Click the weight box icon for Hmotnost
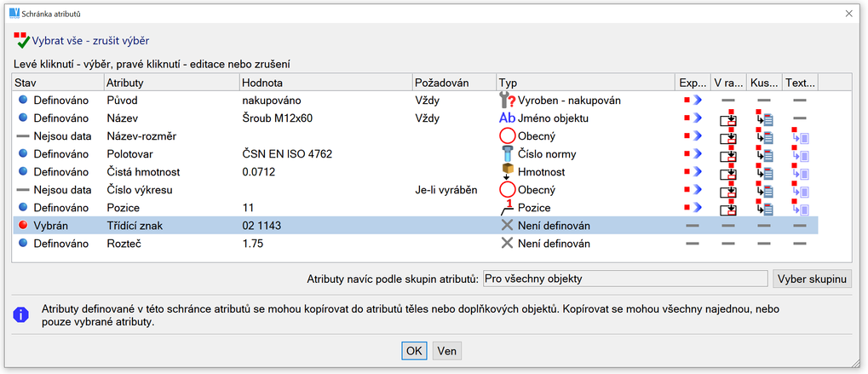The width and height of the screenshot is (868, 374). [x=508, y=172]
